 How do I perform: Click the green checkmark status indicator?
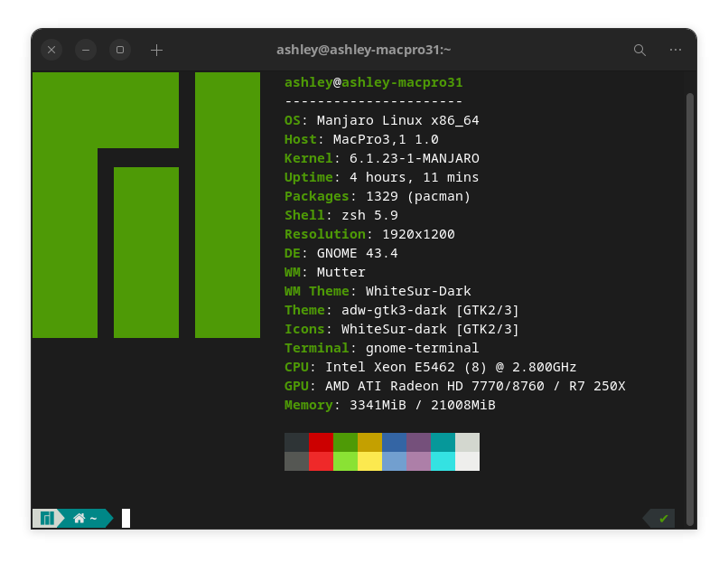coord(664,519)
